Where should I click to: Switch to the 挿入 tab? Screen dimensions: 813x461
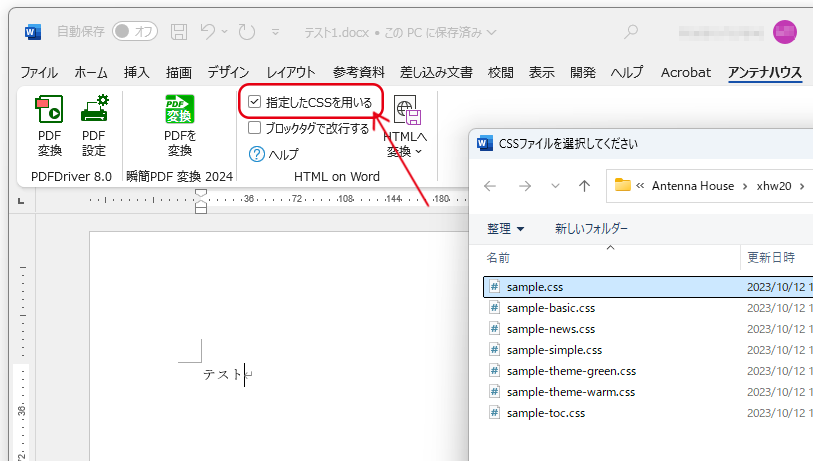point(136,73)
